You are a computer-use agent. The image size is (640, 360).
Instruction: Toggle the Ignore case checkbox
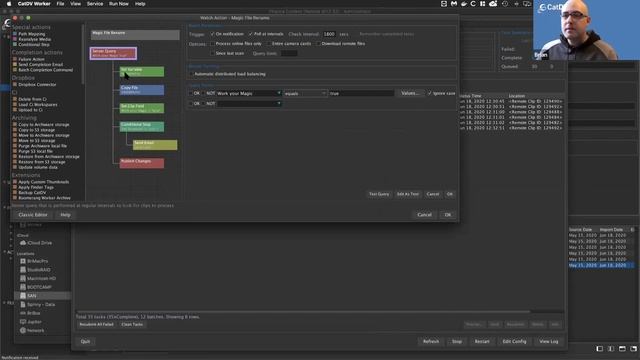pos(429,93)
